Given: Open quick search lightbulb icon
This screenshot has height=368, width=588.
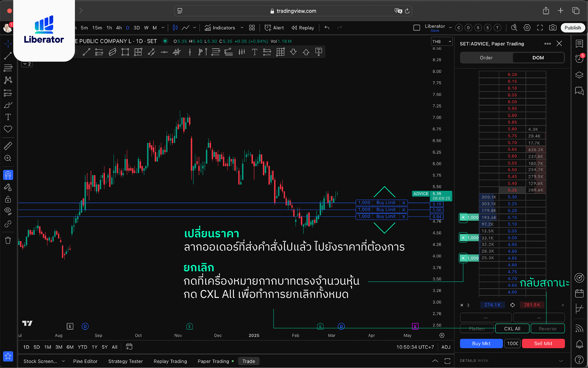Looking at the screenshot, I should [x=514, y=28].
